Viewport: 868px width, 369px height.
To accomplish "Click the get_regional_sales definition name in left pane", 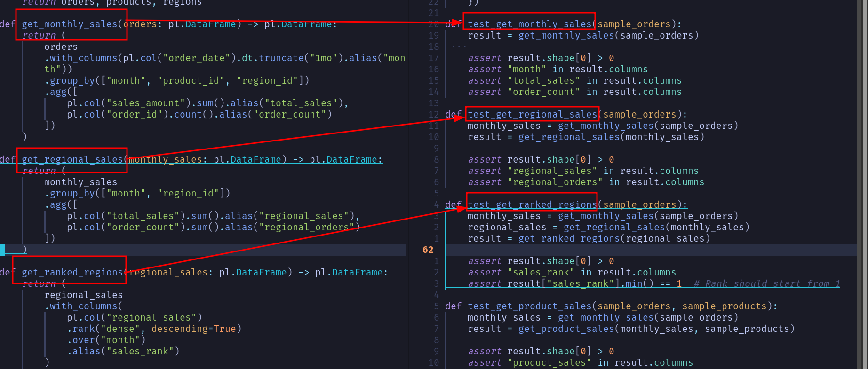I will pos(72,160).
